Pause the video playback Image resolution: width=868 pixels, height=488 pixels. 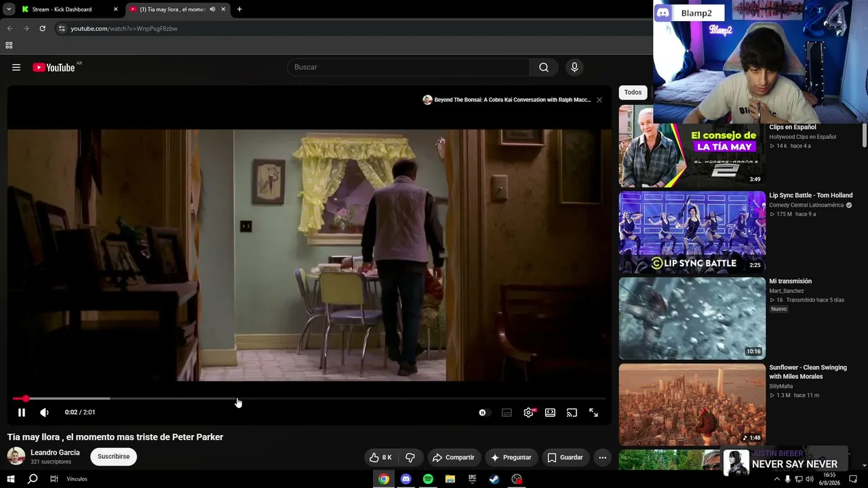point(22,412)
